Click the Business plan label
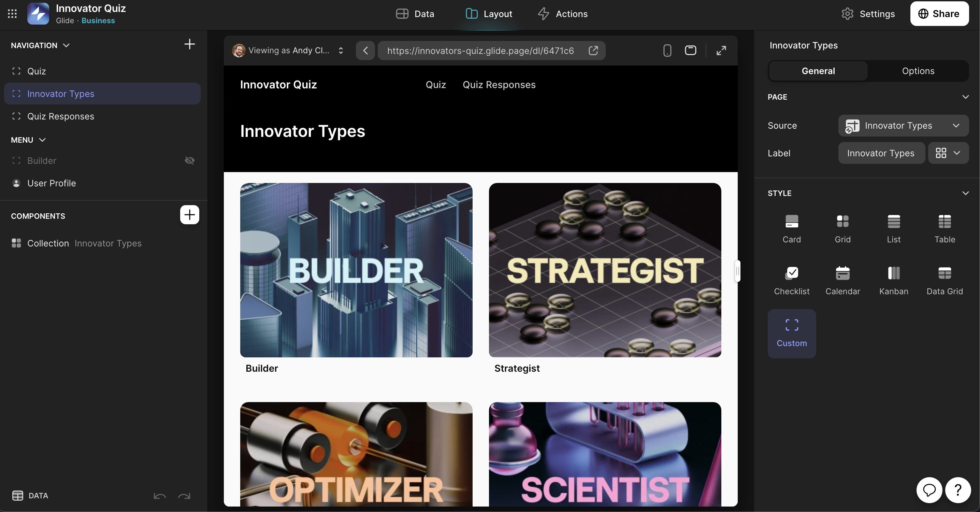Viewport: 980px width, 512px height. click(x=98, y=20)
